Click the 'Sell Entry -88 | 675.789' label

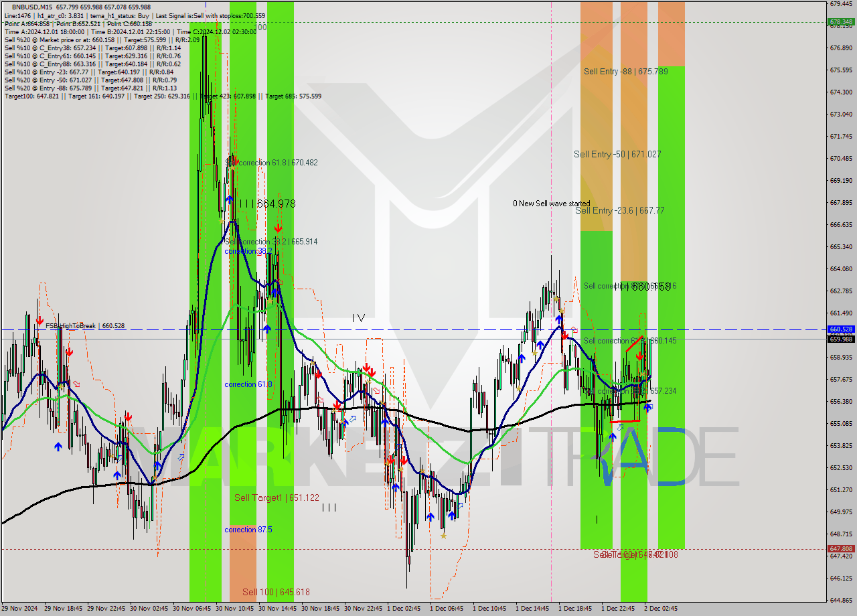(x=625, y=71)
